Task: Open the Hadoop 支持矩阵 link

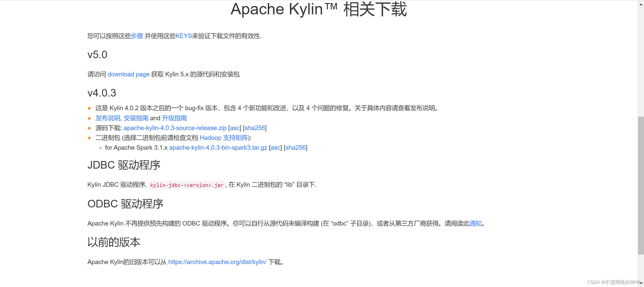Action: (224, 138)
